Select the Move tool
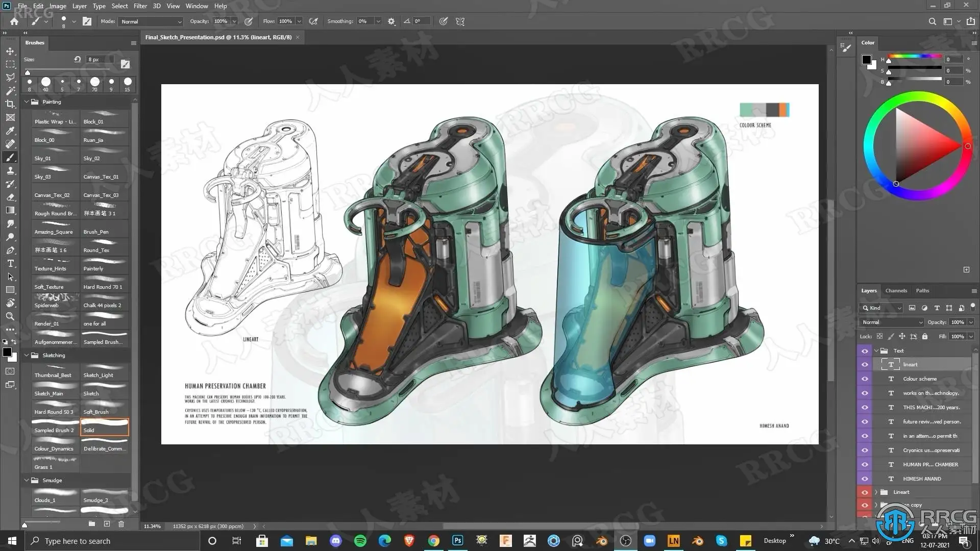Screen dimensions: 980x551 tap(10, 51)
